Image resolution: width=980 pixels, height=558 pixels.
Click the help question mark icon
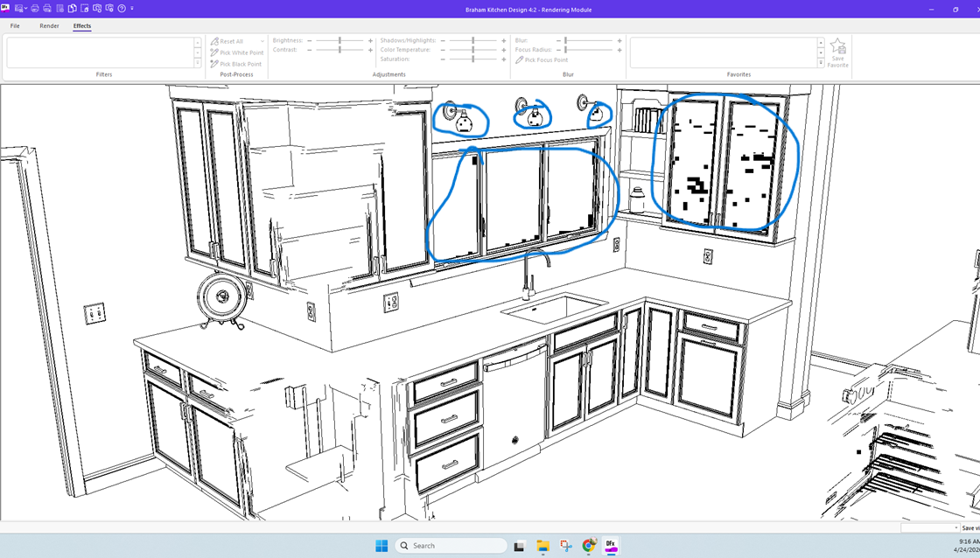tap(122, 9)
